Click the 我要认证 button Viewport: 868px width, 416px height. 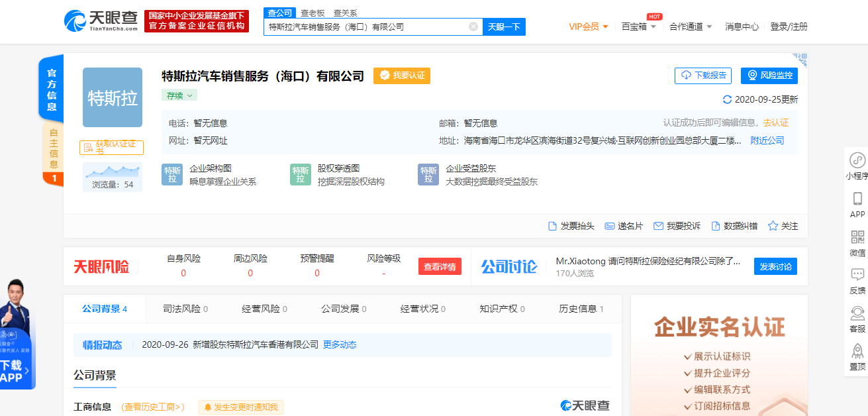tap(402, 76)
